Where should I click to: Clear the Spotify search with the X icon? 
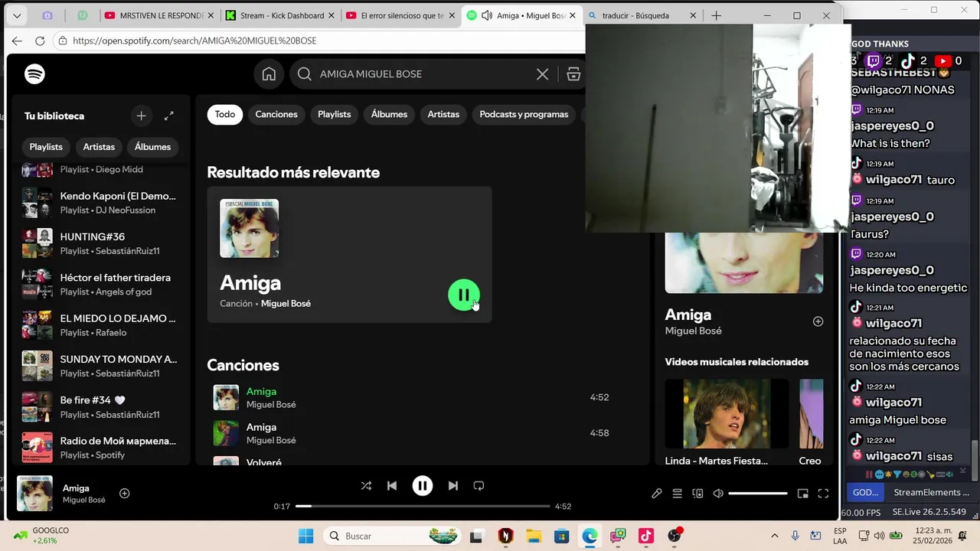542,74
